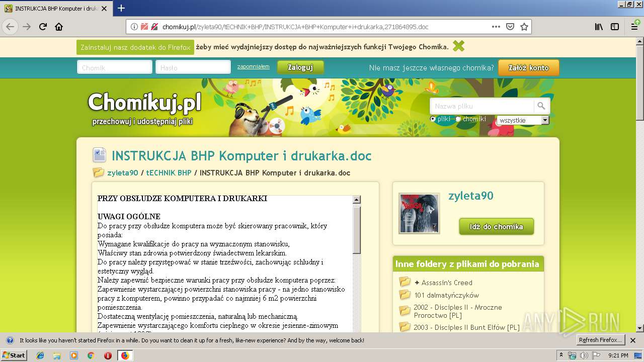Image resolution: width=644 pixels, height=362 pixels.
Task: Close the Firefox refresh notification bar
Action: [633, 340]
